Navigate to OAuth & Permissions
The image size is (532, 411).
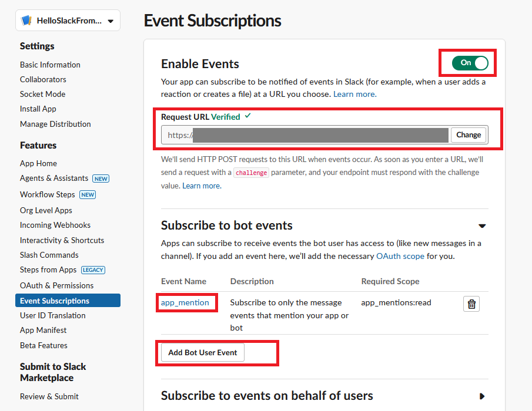click(56, 285)
